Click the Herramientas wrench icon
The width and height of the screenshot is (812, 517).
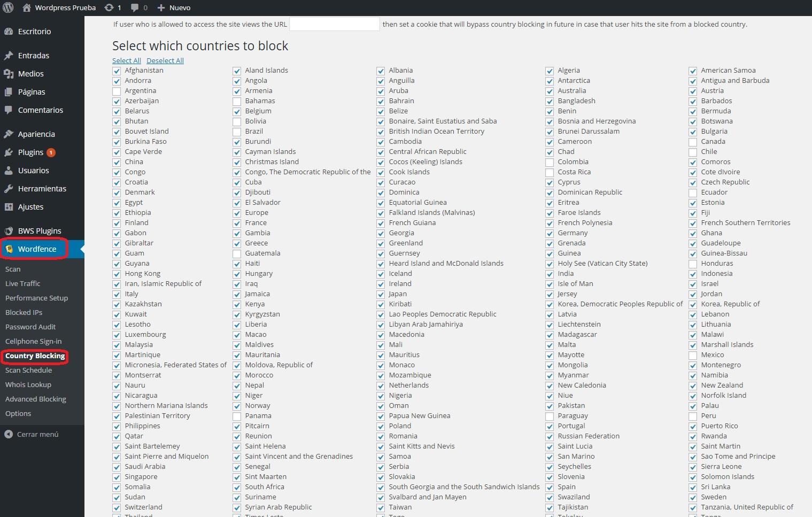pyautogui.click(x=9, y=189)
